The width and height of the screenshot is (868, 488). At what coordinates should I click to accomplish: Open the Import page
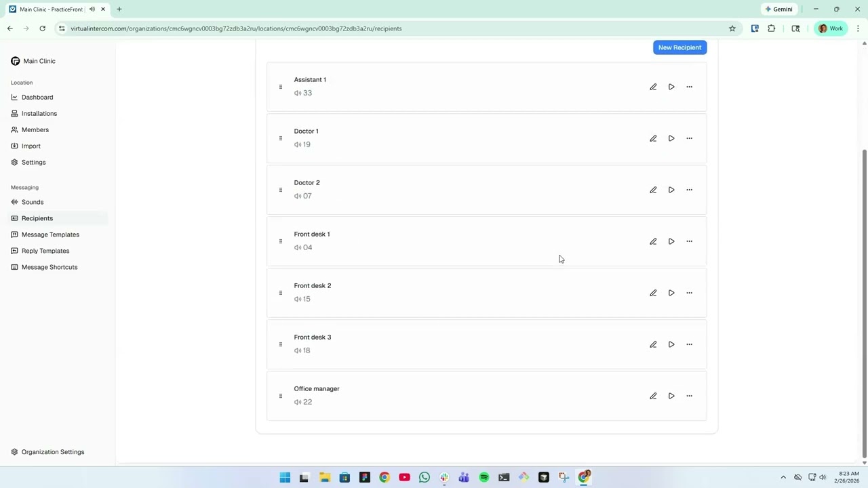click(31, 146)
